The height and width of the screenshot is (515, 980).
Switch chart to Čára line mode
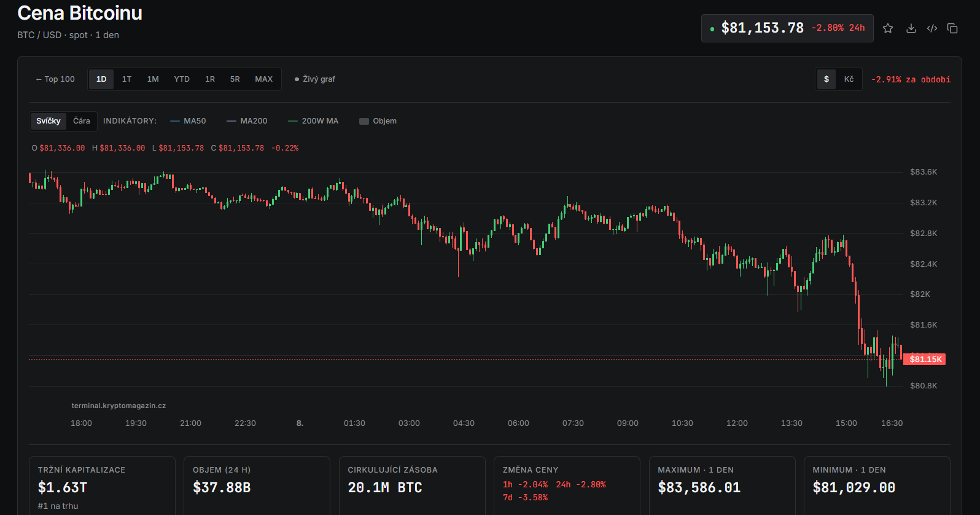click(82, 121)
